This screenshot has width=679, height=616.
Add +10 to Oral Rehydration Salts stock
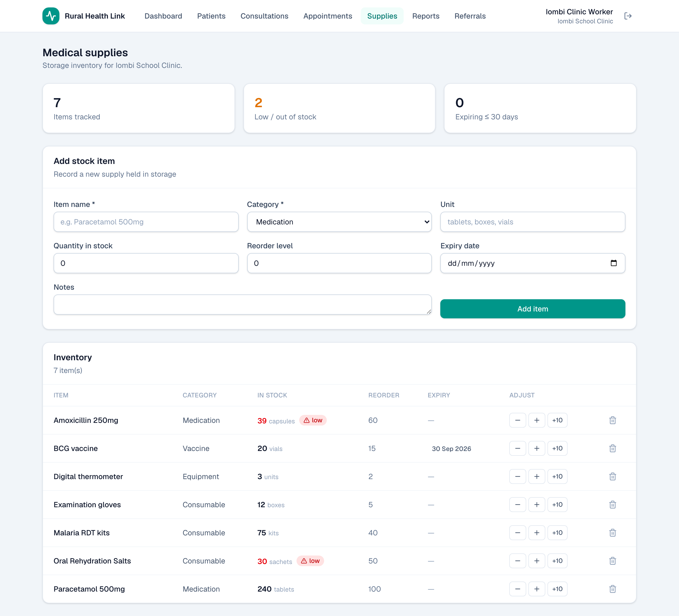point(558,561)
